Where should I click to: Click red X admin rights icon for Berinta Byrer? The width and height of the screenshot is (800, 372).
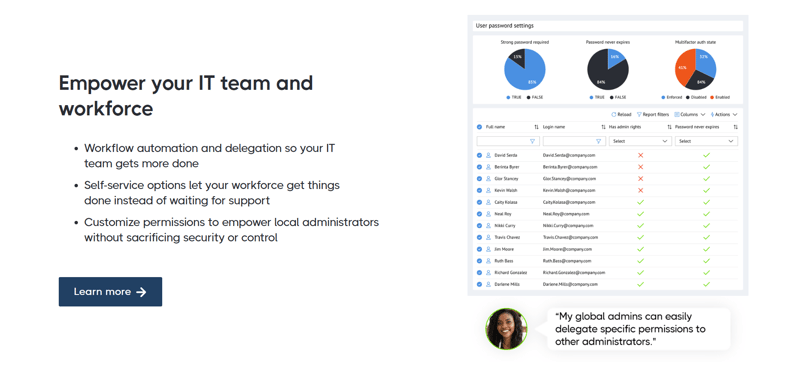tap(641, 167)
